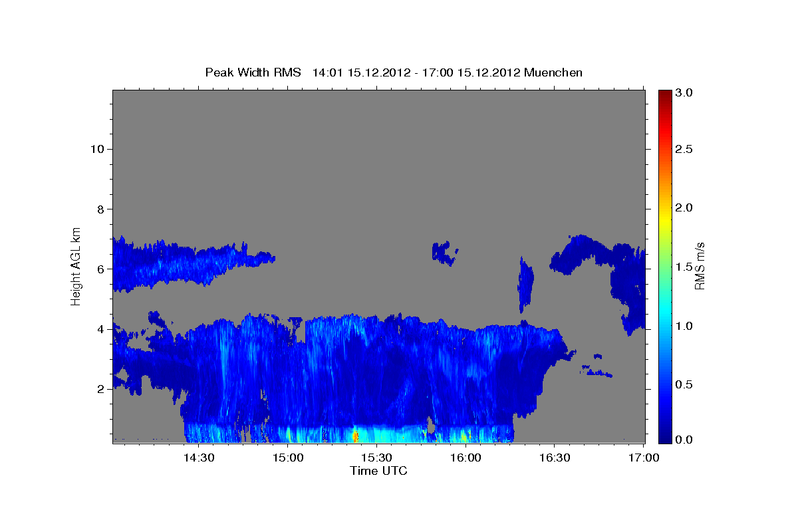Click the colorbar value 3.0
Screen dimensions: 798x532
[684, 92]
